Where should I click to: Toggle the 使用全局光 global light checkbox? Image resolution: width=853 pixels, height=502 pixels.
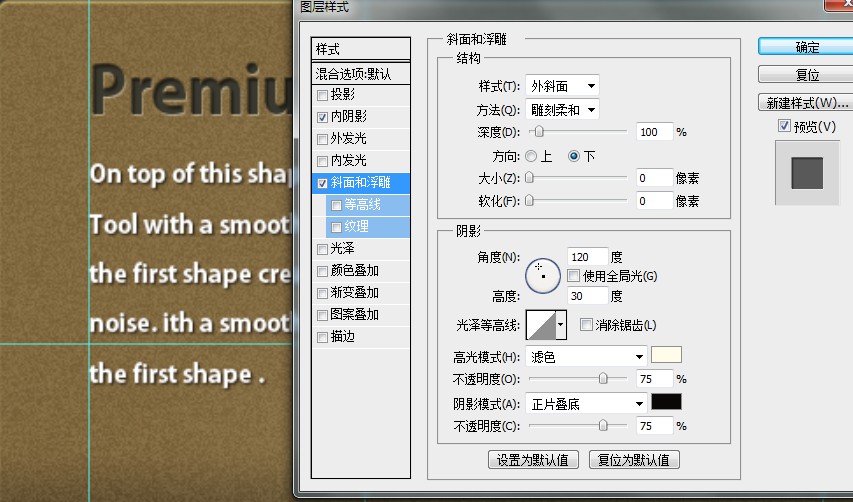click(573, 276)
